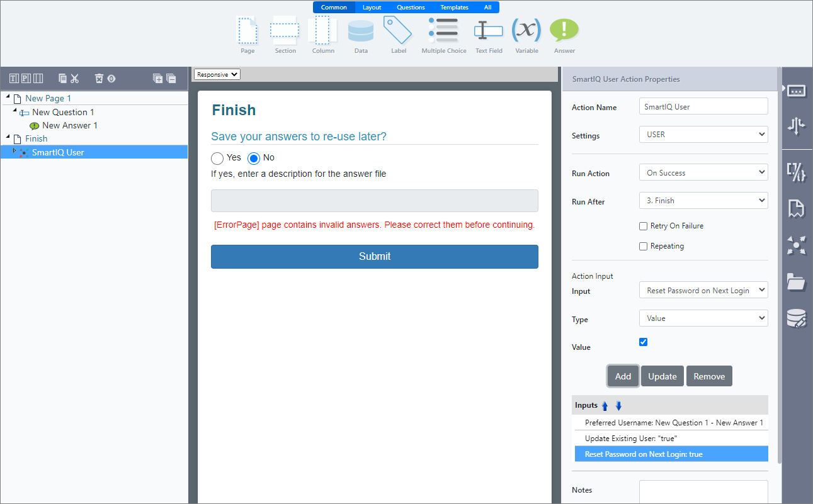Enable the Repeating checkbox

tap(643, 246)
